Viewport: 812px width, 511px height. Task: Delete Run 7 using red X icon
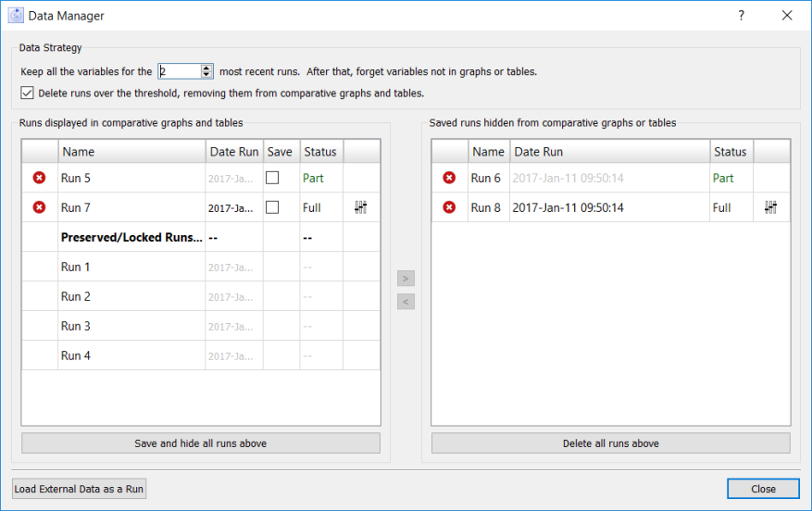[x=39, y=207]
